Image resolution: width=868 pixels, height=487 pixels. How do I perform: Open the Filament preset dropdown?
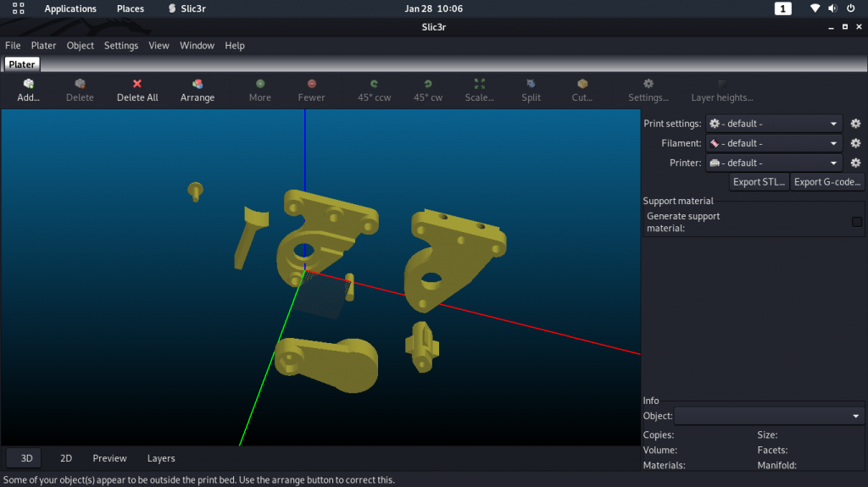pos(774,143)
